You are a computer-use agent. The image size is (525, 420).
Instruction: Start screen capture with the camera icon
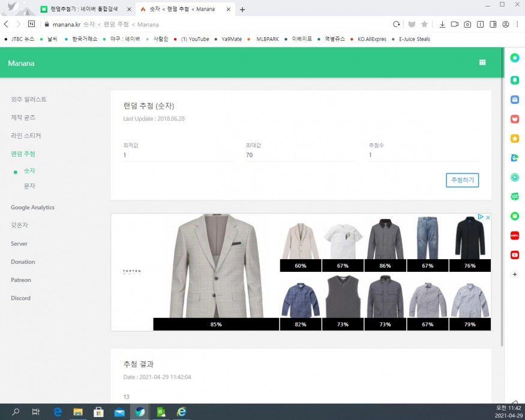467,24
